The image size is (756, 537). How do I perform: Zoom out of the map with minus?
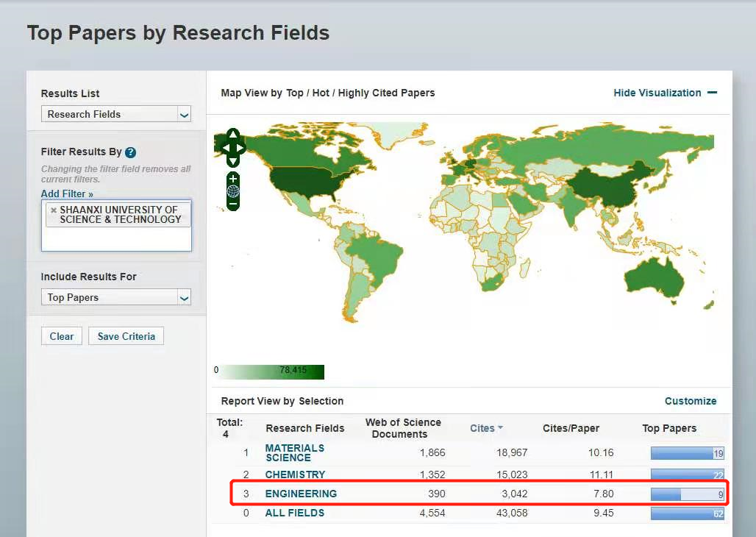233,204
